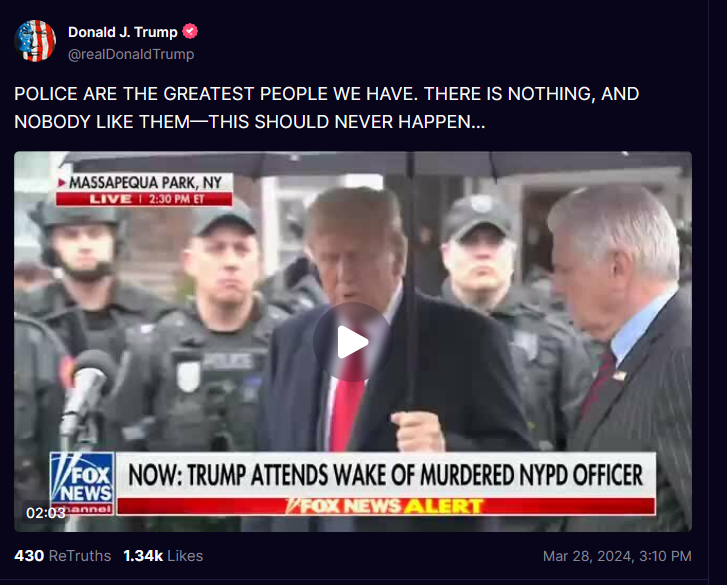Click the word ReTruths below the video
The height and width of the screenshot is (585, 727).
[x=80, y=556]
